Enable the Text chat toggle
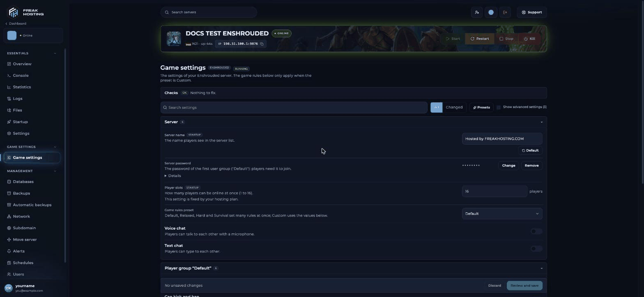Image resolution: width=644 pixels, height=297 pixels. [x=536, y=249]
